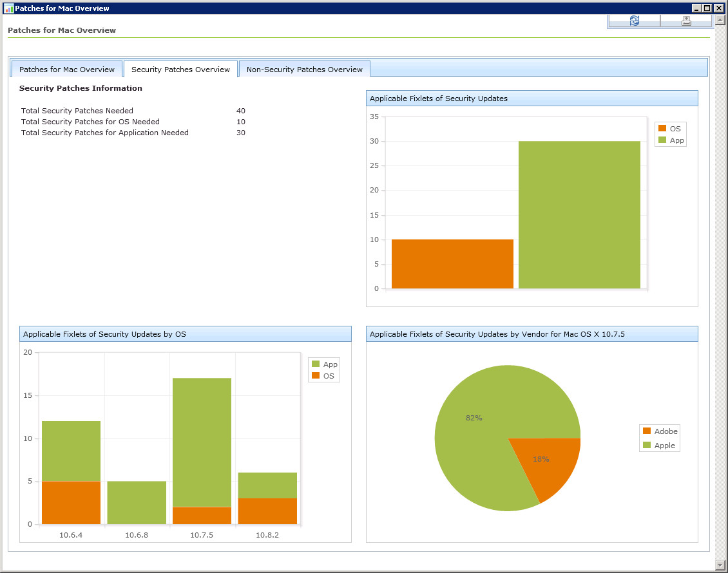Click the green App segment of the 10.7.5 bar
Viewport: 728px width, 573px height.
pos(202,442)
